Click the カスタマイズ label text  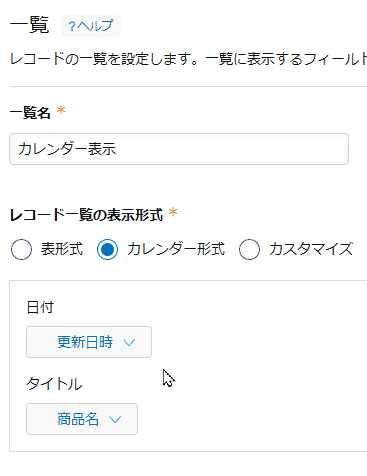click(311, 249)
